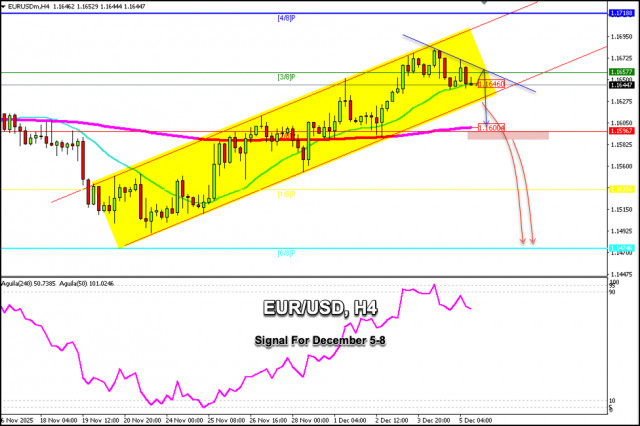Select the [1/8]P Murrey level label
This screenshot has height=426, width=640.
(287, 194)
